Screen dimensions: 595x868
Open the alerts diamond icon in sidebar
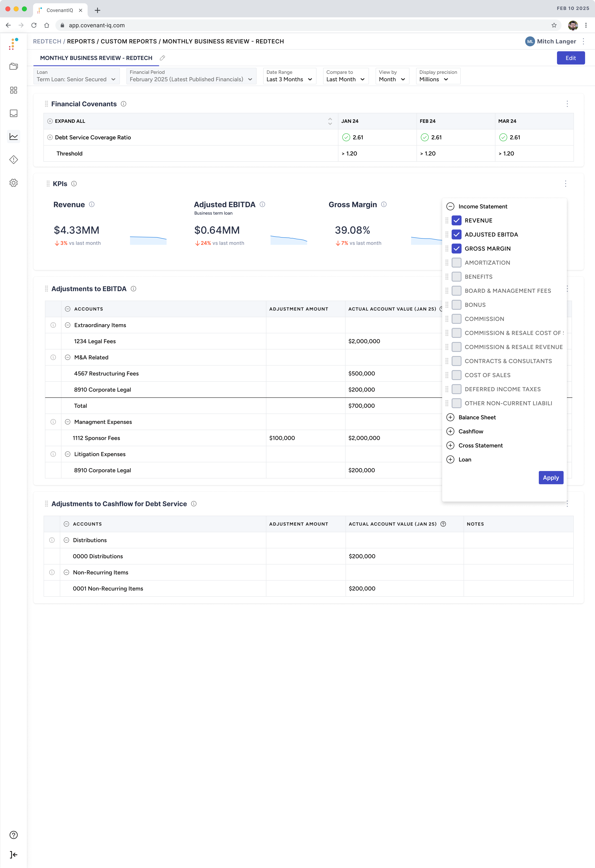pos(14,160)
